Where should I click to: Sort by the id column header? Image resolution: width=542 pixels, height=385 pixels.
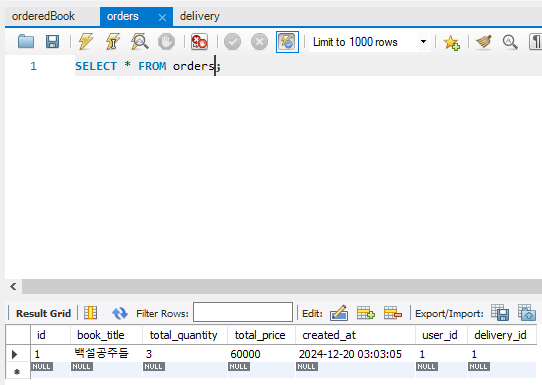click(x=50, y=335)
